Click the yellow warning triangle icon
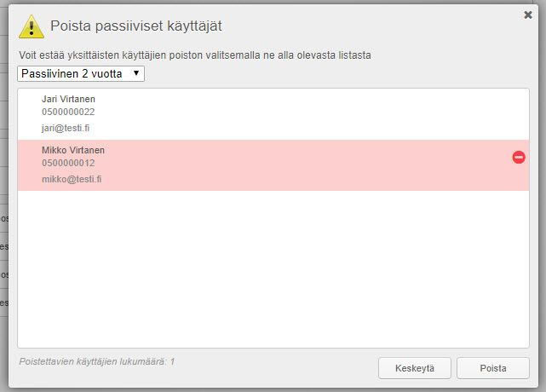The width and height of the screenshot is (546, 392). (32, 26)
